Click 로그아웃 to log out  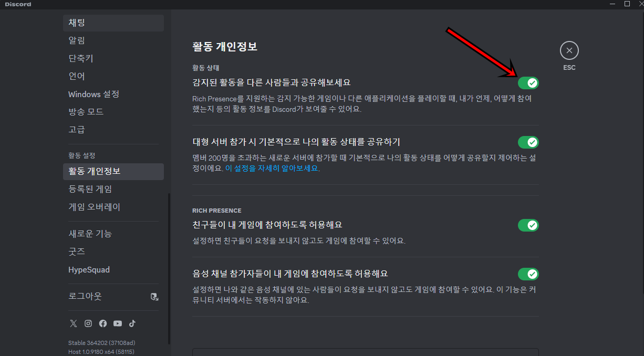coord(113,296)
